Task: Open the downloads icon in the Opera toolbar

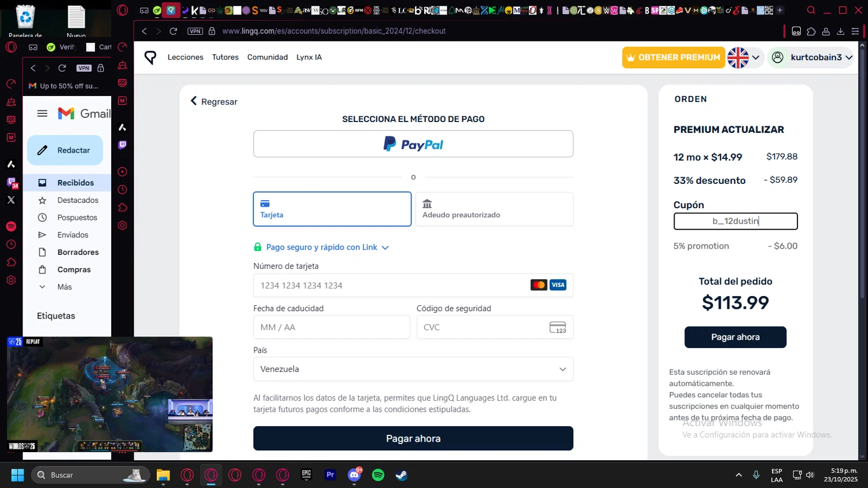Action: [x=841, y=31]
